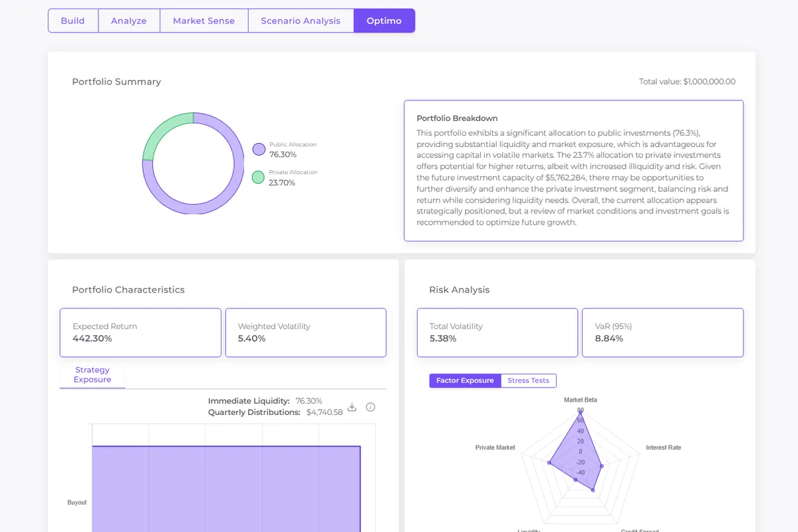Click the Expected Return card
Screen dimensions: 798x532
[140, 332]
